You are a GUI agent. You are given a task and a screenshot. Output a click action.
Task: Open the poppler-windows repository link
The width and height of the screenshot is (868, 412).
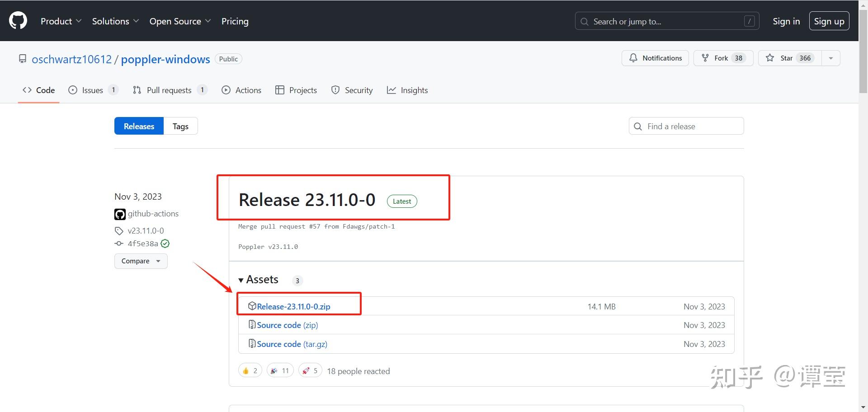165,59
